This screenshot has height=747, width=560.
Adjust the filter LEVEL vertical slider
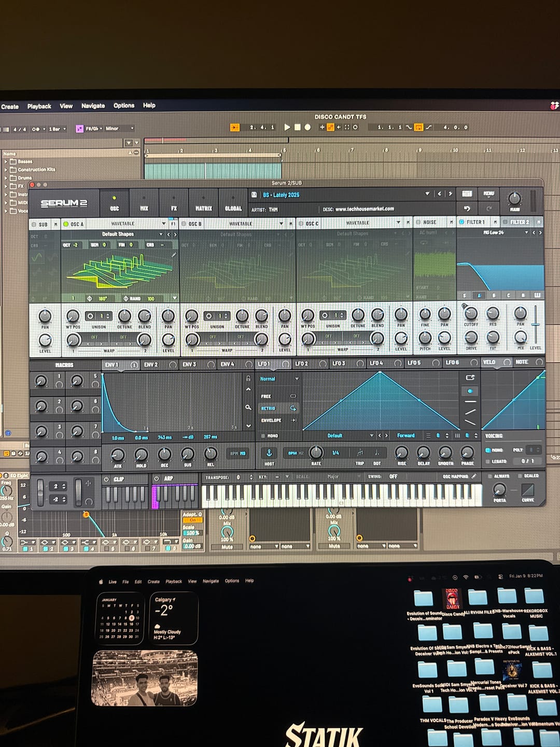[x=535, y=325]
